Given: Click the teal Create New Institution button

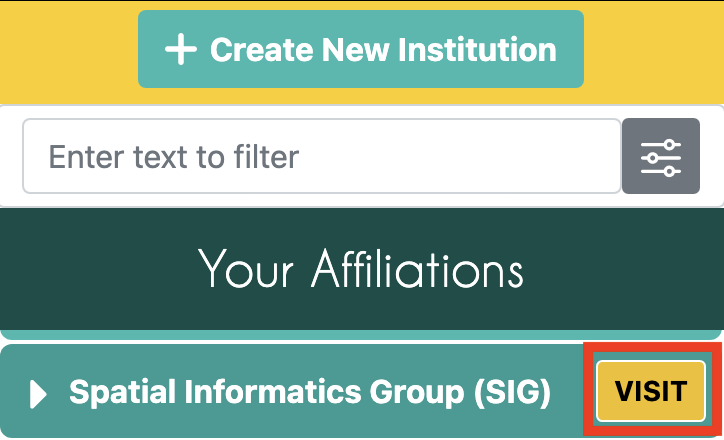Looking at the screenshot, I should (361, 49).
